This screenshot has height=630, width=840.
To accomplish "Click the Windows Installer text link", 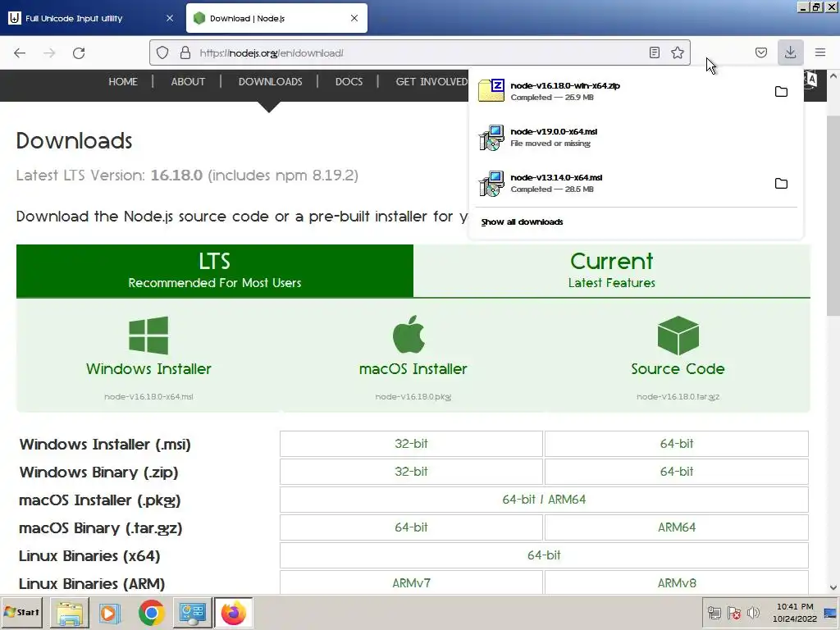I will [x=148, y=369].
